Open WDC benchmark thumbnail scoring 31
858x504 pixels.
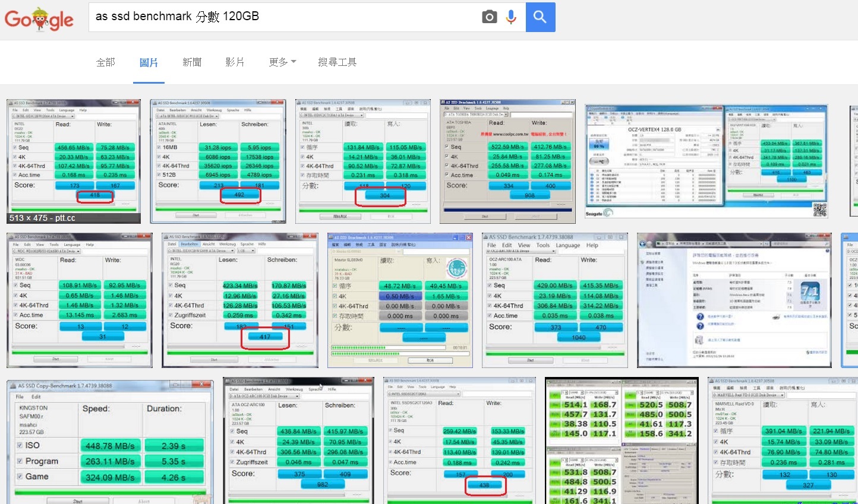tap(80, 300)
